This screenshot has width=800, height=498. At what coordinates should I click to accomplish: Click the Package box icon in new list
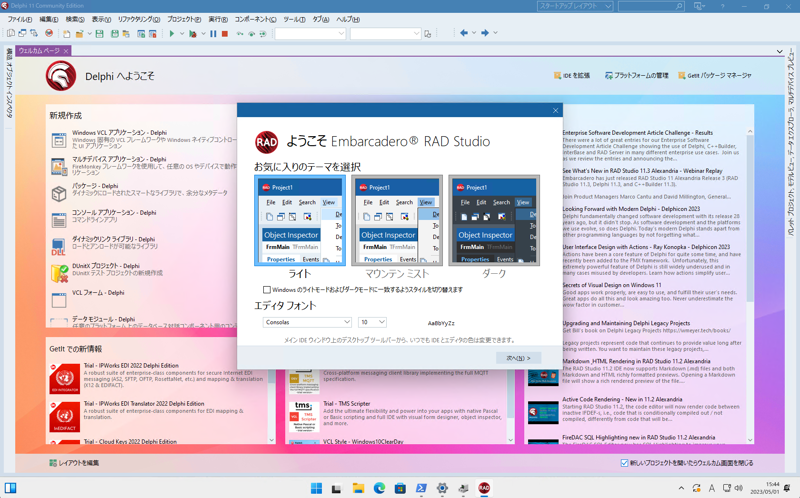click(59, 193)
